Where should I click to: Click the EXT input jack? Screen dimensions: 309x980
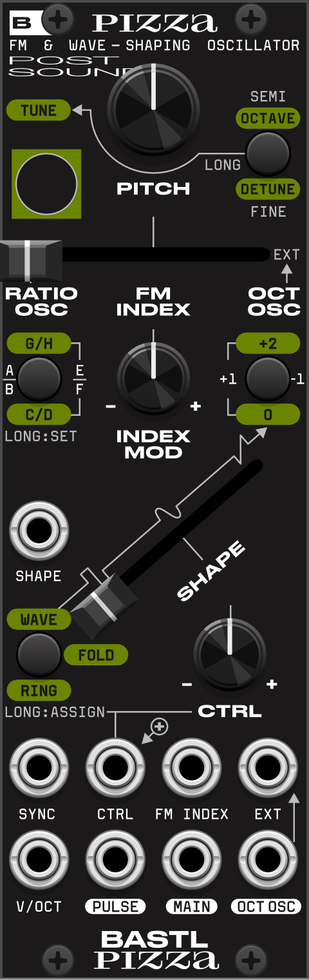tap(268, 768)
